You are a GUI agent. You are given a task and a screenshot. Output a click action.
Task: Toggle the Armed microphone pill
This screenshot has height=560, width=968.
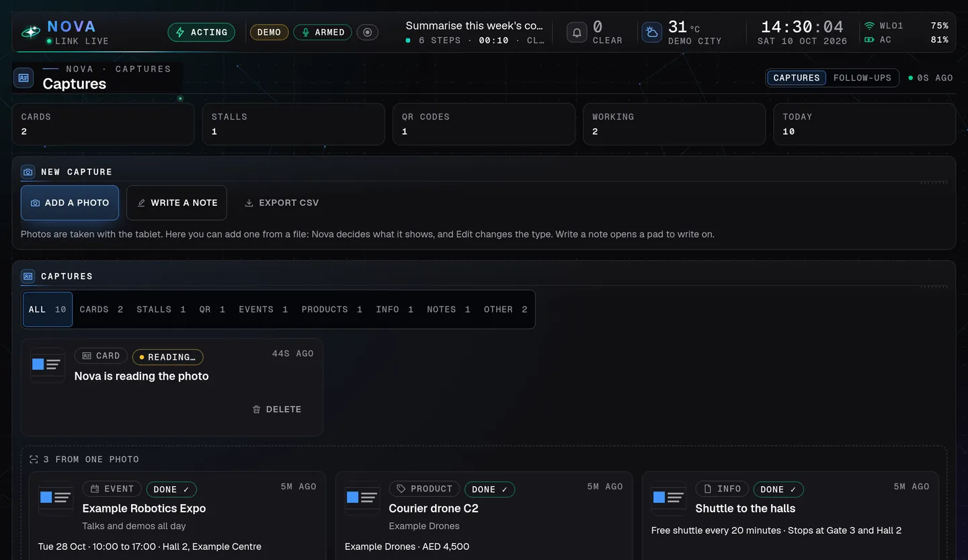[x=323, y=32]
